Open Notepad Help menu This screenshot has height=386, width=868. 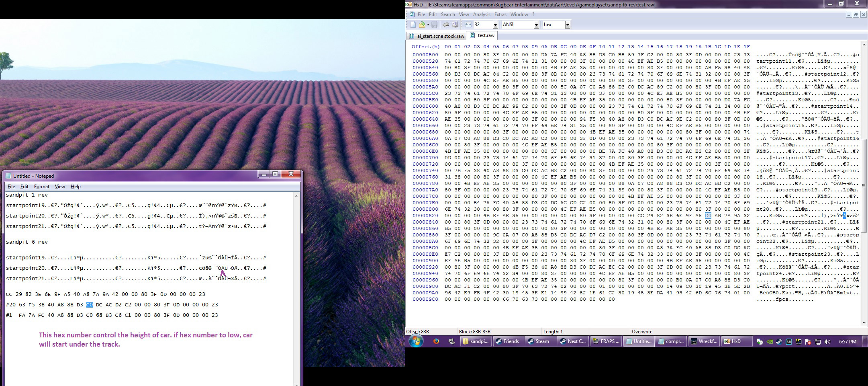[76, 187]
